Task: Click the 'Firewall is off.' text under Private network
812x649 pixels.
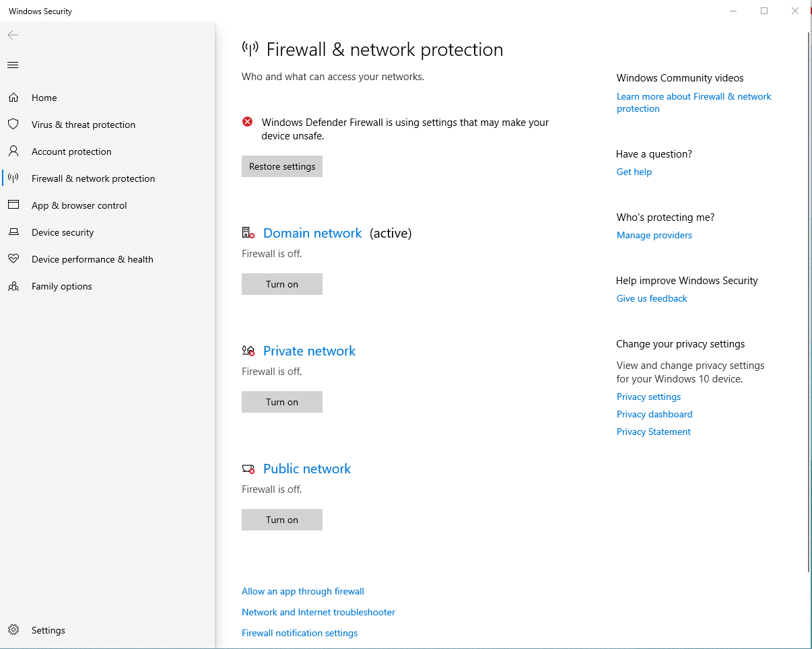Action: (272, 372)
